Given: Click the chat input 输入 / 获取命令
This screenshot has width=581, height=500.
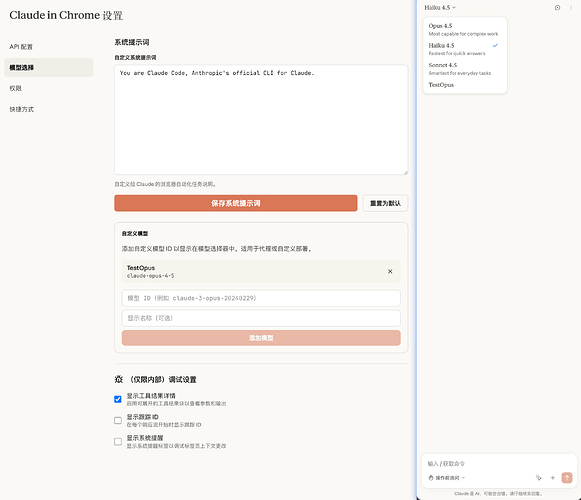Looking at the screenshot, I should point(499,464).
